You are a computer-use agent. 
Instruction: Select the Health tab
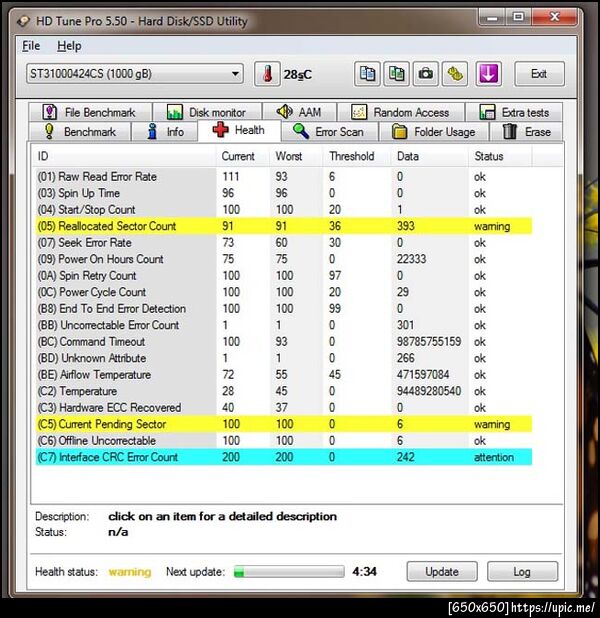click(239, 130)
